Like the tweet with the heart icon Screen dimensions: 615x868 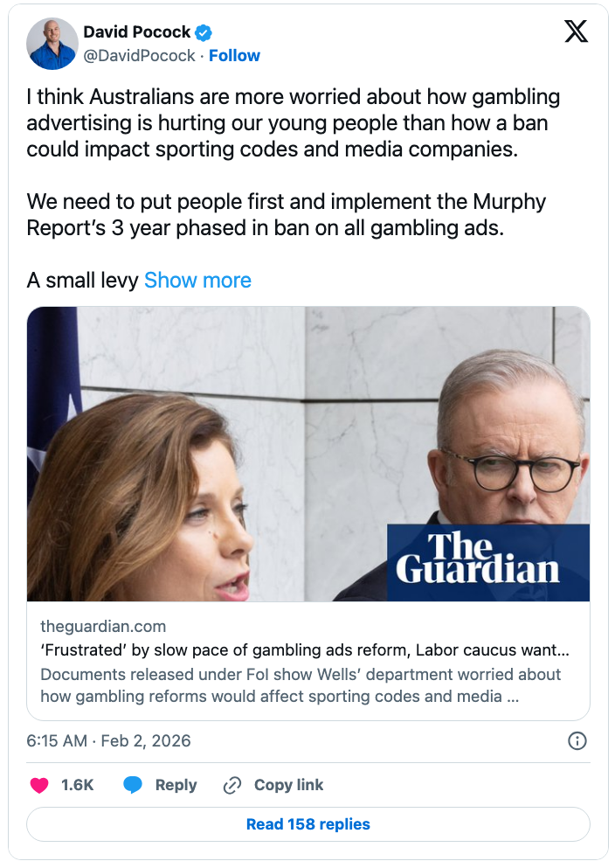[39, 785]
